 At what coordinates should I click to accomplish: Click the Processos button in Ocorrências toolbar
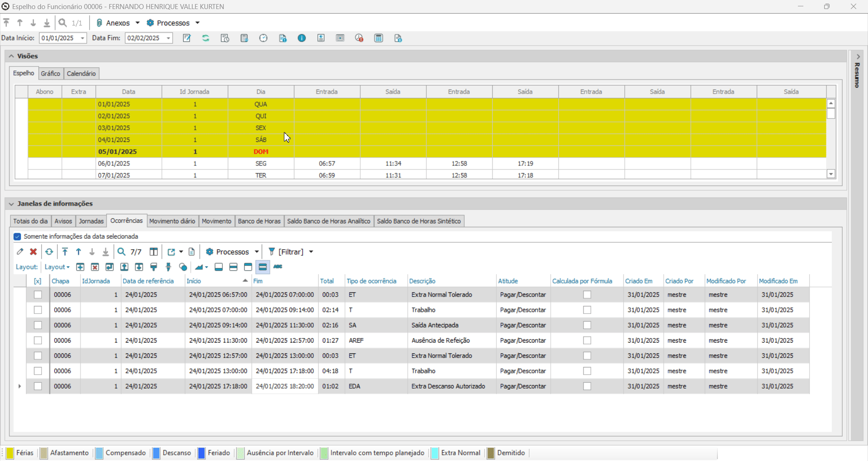pos(228,252)
